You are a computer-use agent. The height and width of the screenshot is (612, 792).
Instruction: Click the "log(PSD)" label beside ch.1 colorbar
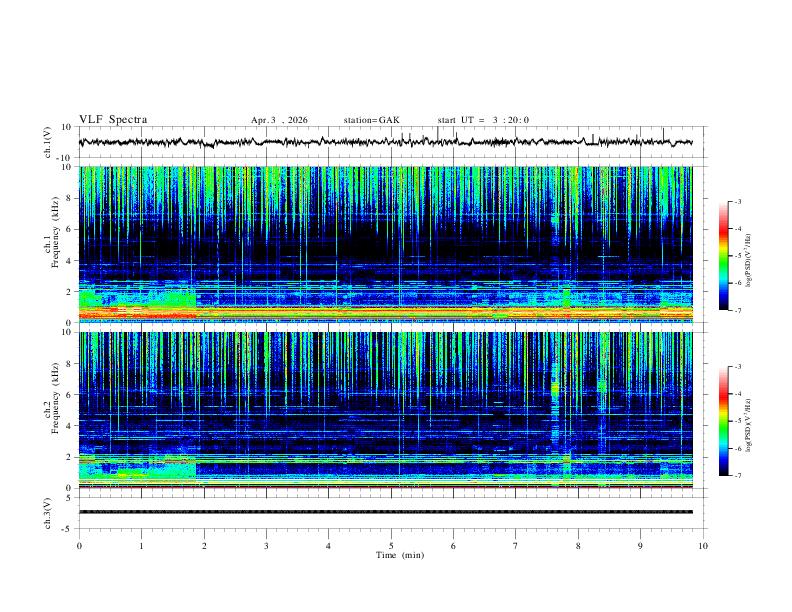click(x=749, y=261)
